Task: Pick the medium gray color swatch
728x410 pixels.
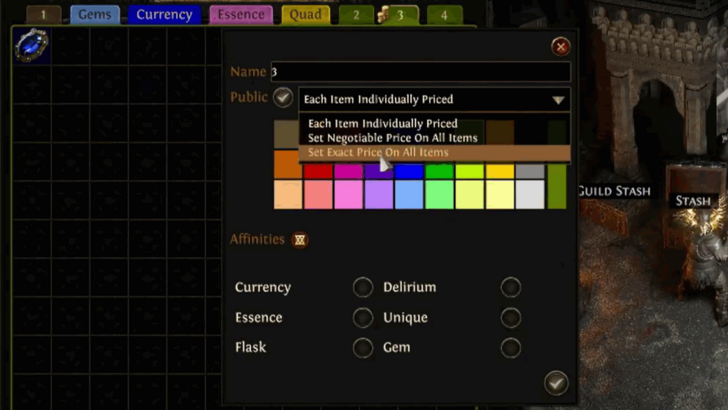Action: point(530,170)
